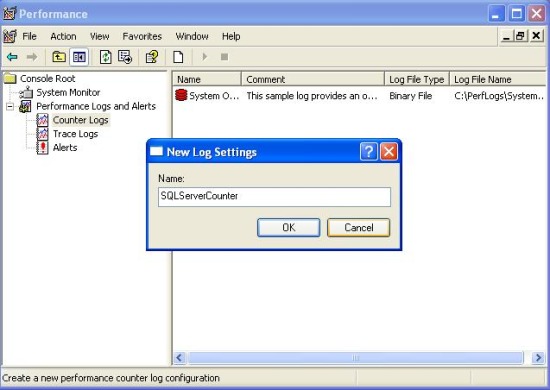Select Alerts tree item
Viewport: 550px width, 390px height.
(65, 148)
